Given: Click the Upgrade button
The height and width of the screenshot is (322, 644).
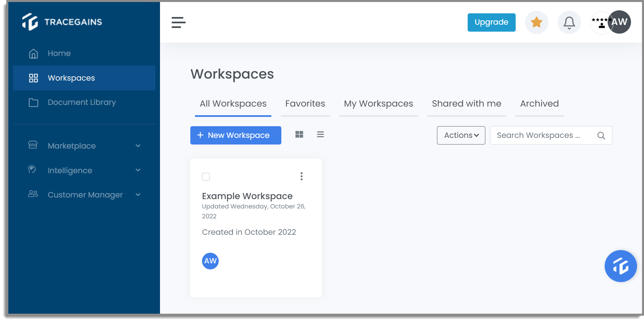Looking at the screenshot, I should coord(491,22).
